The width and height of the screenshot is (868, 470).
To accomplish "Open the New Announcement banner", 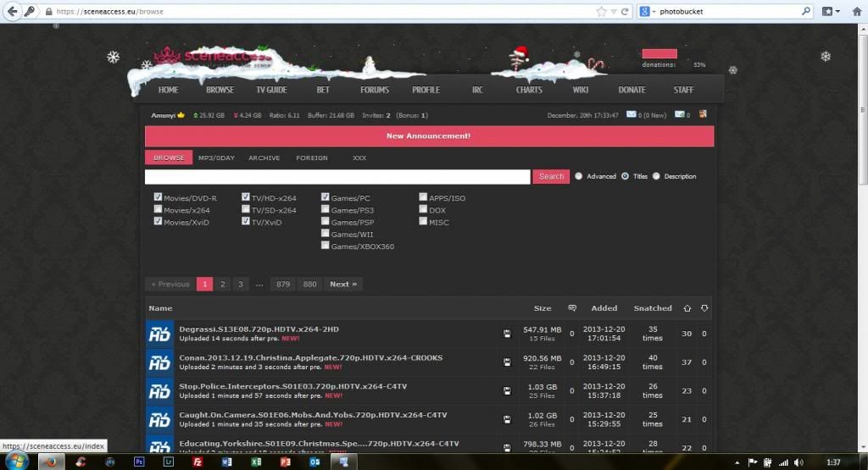I will (429, 136).
